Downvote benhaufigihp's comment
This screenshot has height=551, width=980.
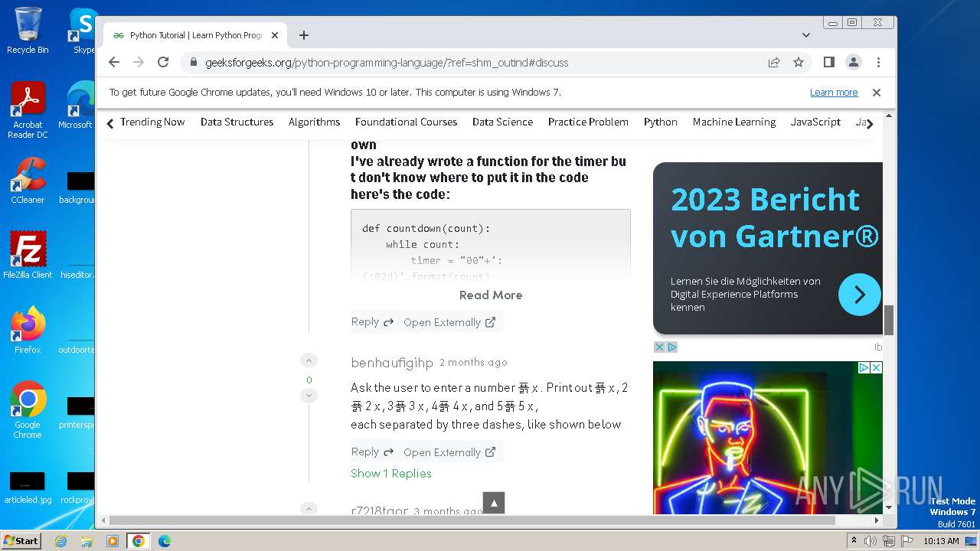tap(309, 396)
